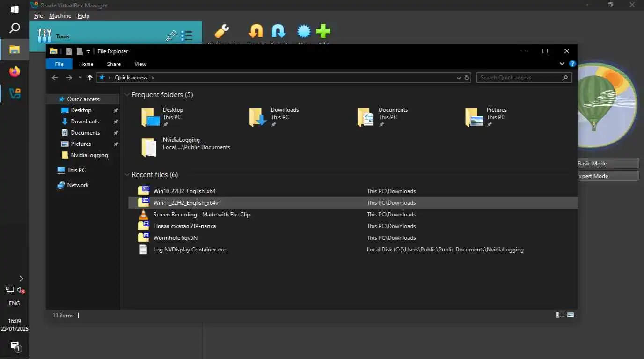Select Win11_22H2_English_x64v1 recent file
Screen dimensions: 644x359
[x=353, y=203]
